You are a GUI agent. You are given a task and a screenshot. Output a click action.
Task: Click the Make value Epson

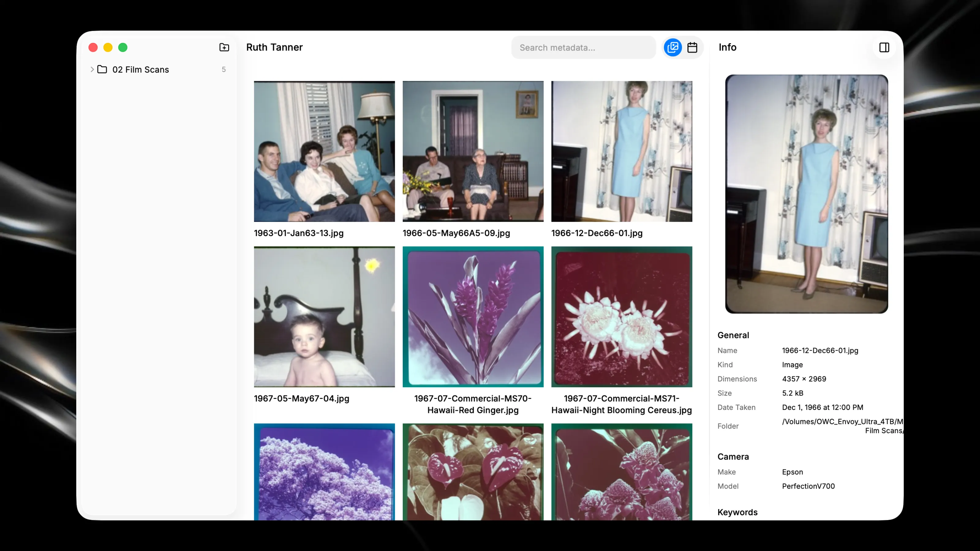[793, 472]
